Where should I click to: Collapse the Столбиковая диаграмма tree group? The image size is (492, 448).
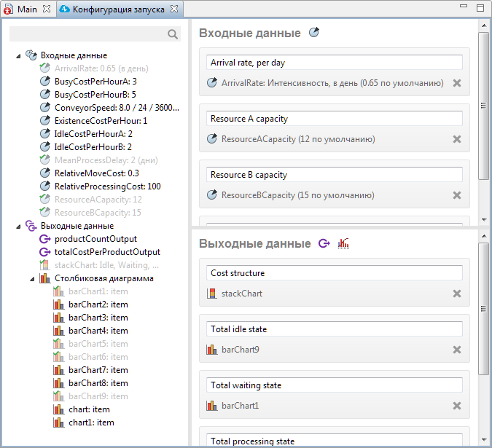click(x=32, y=279)
